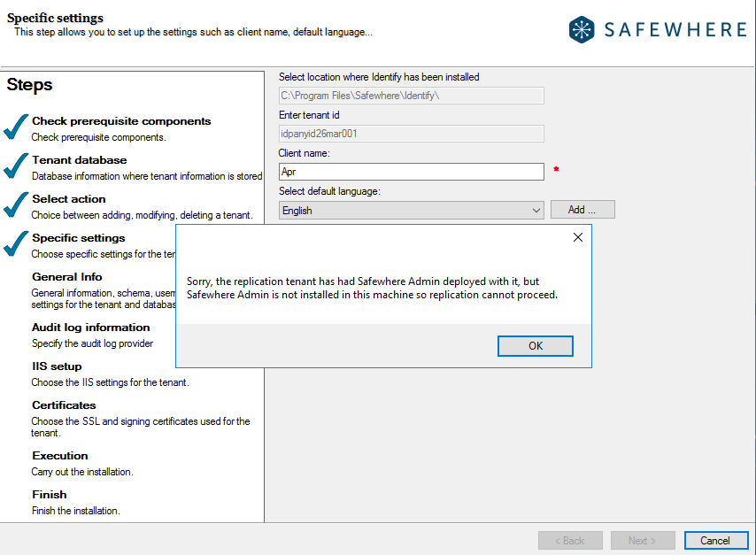Click 'Specify the audit log provider' description
756x555 pixels.
[93, 343]
